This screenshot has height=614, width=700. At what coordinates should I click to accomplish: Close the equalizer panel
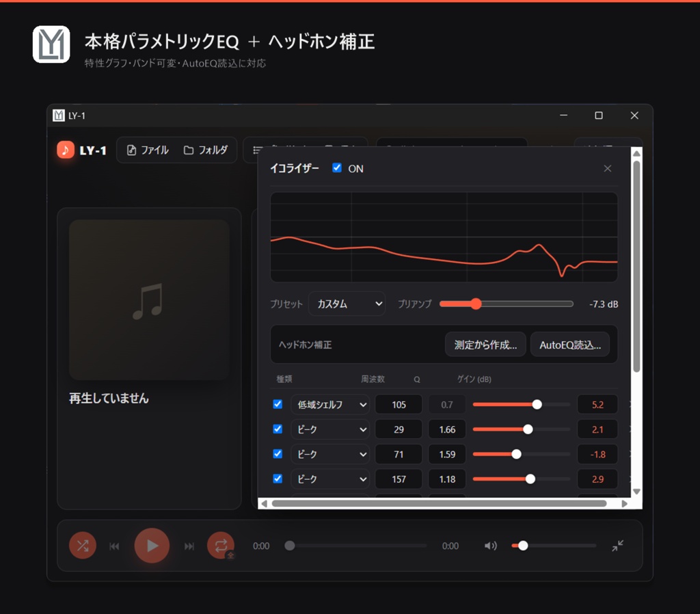tap(608, 168)
